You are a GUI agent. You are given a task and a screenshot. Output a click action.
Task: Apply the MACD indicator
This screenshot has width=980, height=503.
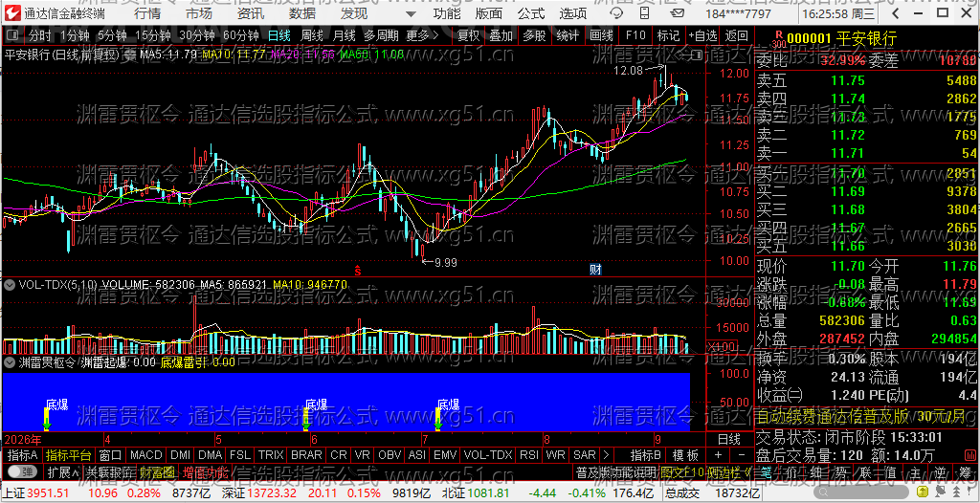pyautogui.click(x=146, y=454)
